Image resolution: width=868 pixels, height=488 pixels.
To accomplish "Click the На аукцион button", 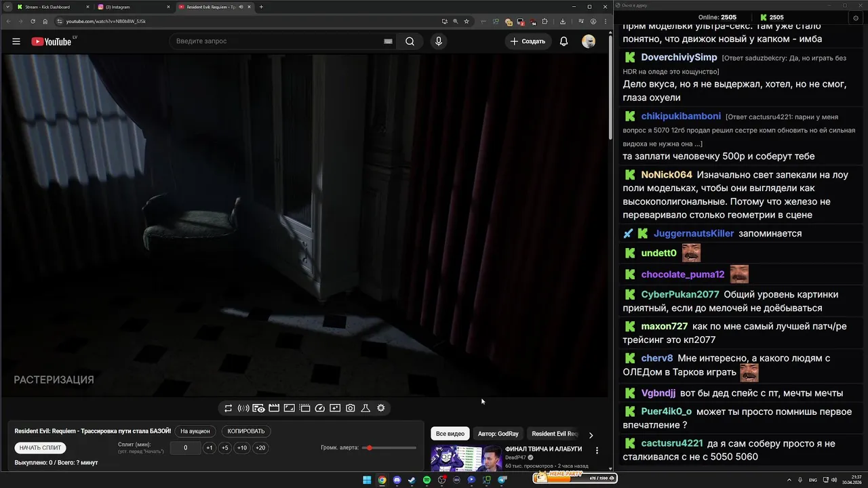I will pos(195,431).
